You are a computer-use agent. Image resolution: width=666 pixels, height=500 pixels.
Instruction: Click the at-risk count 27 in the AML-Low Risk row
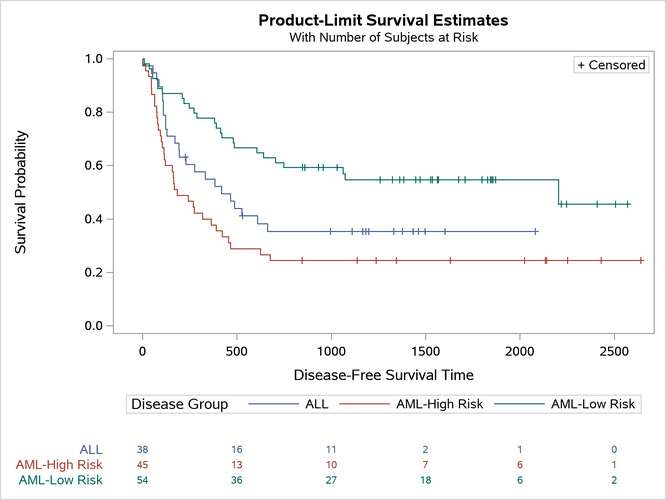(x=332, y=480)
